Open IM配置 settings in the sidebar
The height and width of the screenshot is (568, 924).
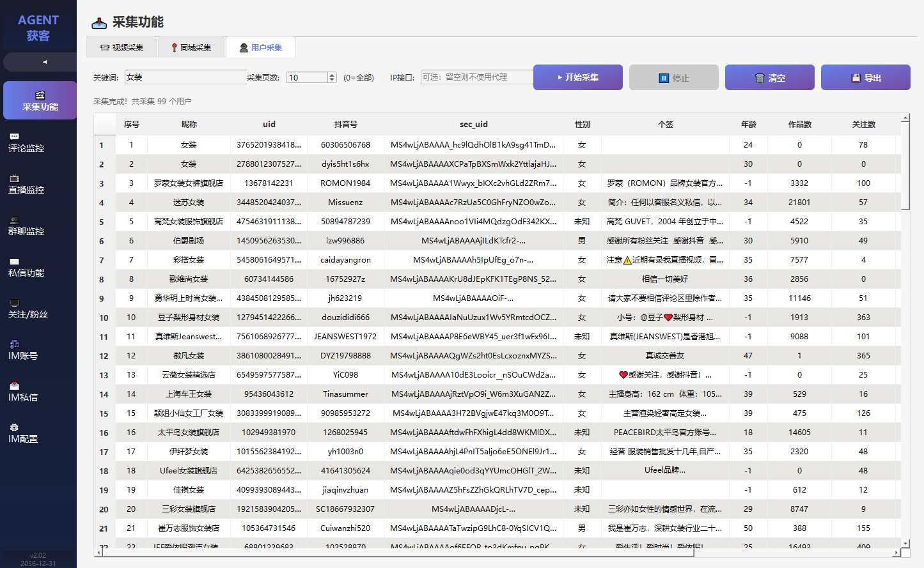[x=38, y=433]
